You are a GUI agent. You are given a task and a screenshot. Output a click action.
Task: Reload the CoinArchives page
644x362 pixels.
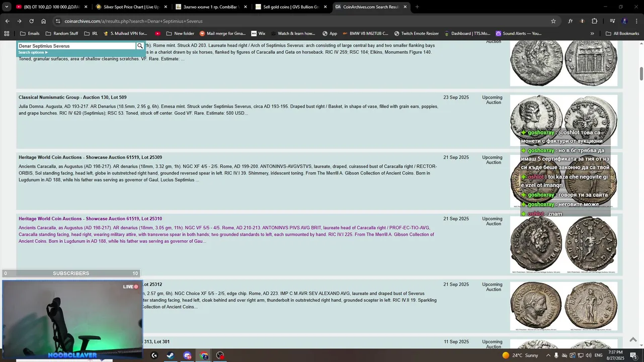coord(31,21)
